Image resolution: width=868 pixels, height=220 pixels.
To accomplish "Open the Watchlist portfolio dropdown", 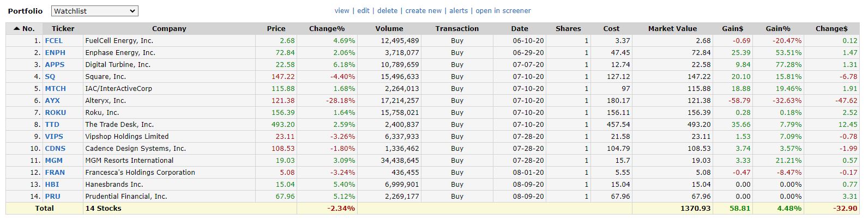I will pos(95,11).
